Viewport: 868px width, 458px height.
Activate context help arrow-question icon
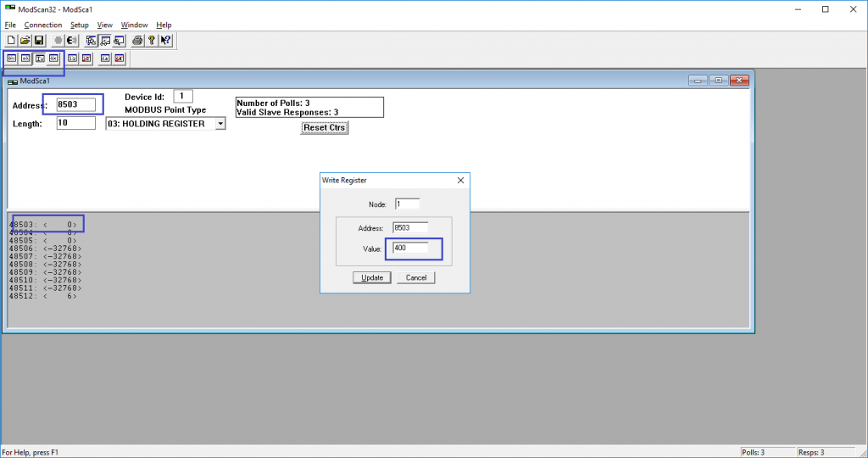[x=165, y=41]
